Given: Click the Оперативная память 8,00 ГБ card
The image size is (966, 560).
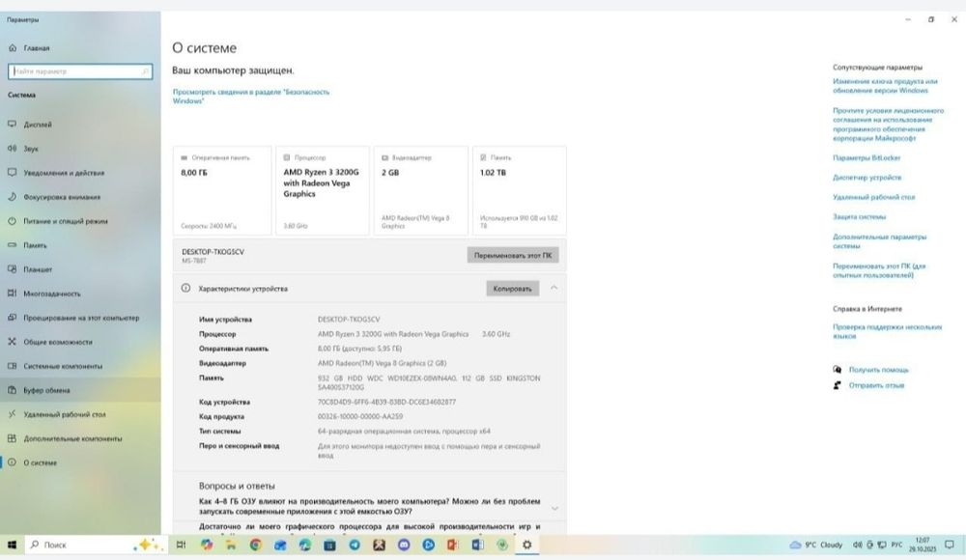Looking at the screenshot, I should [x=222, y=190].
